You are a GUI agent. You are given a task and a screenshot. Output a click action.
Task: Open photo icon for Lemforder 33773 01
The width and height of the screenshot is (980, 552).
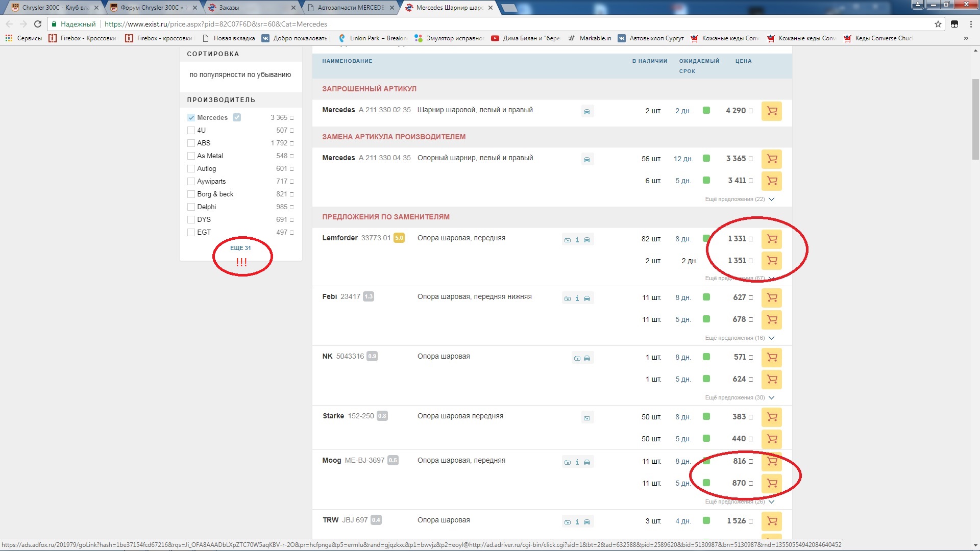click(567, 240)
